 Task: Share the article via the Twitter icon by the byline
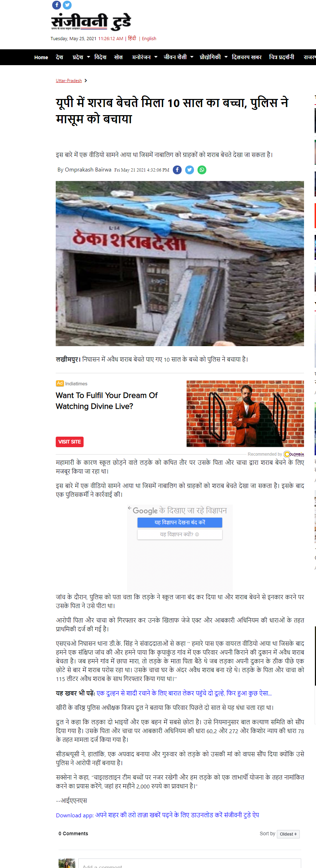[190, 170]
